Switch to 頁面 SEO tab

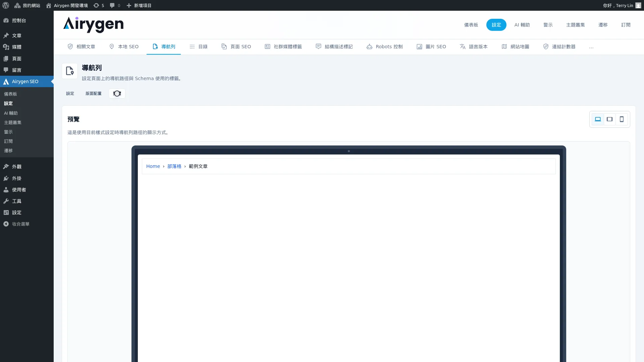(236, 47)
